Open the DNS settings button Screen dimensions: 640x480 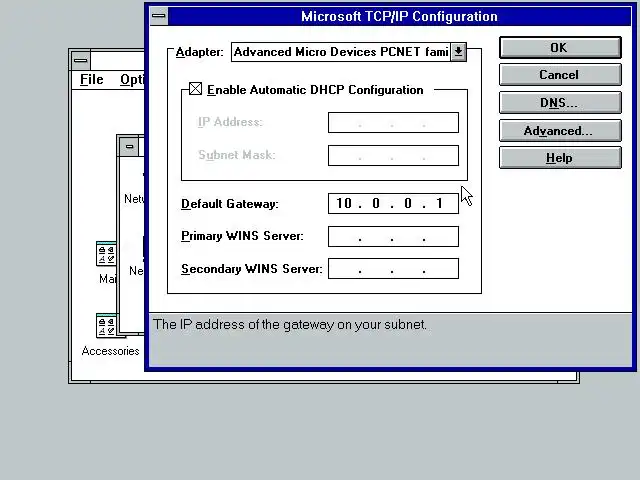560,102
